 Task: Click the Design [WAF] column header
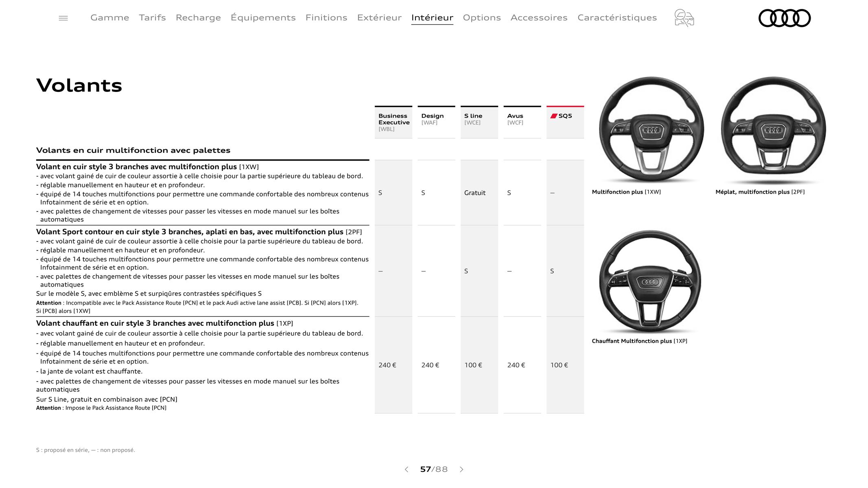pos(436,122)
